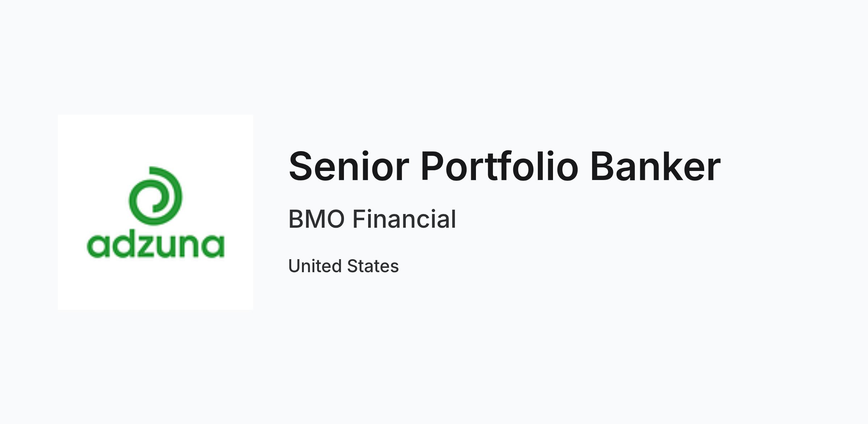The image size is (868, 424).
Task: Click the word Banker in the title
Action: 655,166
